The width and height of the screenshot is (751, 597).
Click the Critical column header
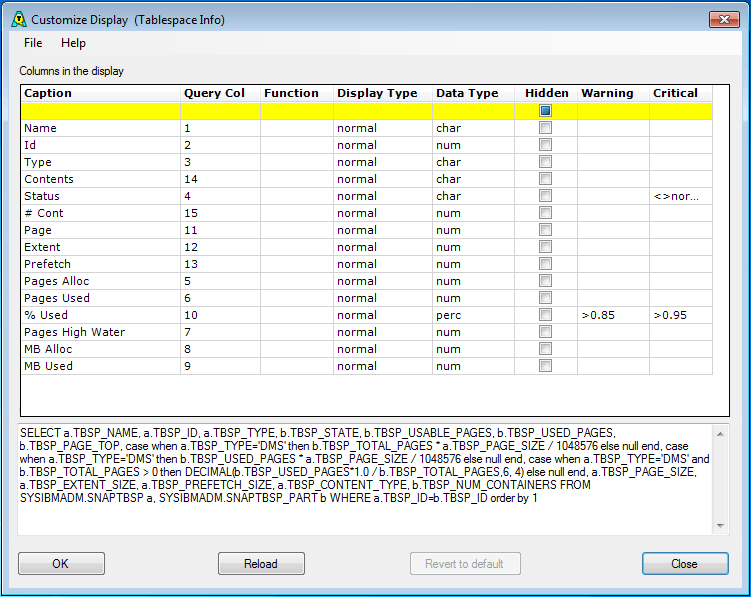coord(681,93)
